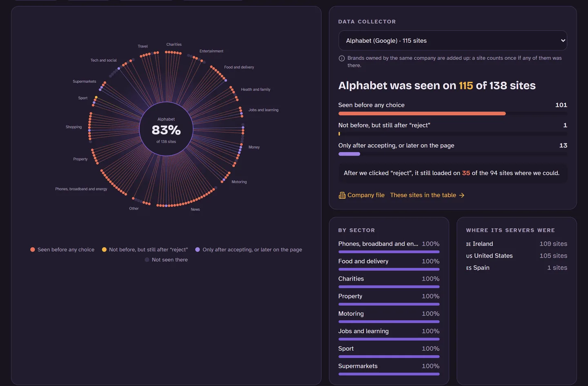
Task: Click the 'Tech and social' chart label
Action: point(104,60)
